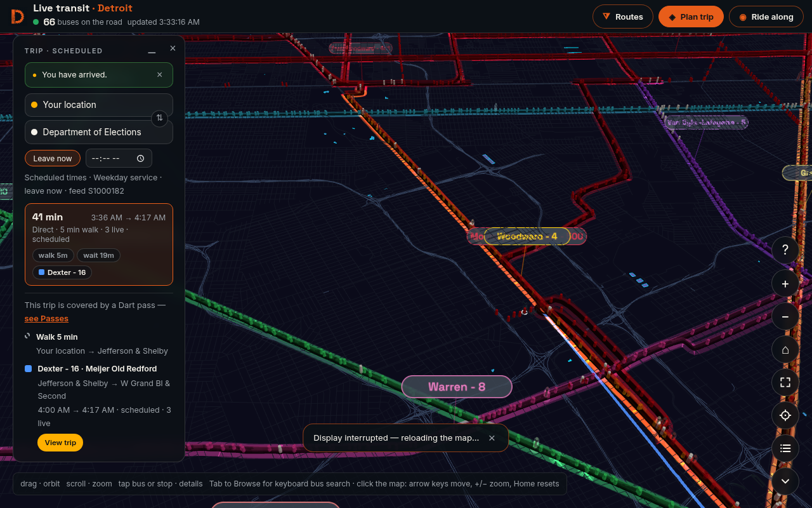
Task: Click the View trip button
Action: pyautogui.click(x=60, y=443)
